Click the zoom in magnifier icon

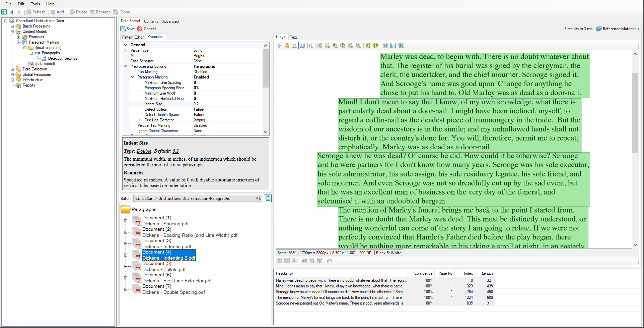coord(320,46)
